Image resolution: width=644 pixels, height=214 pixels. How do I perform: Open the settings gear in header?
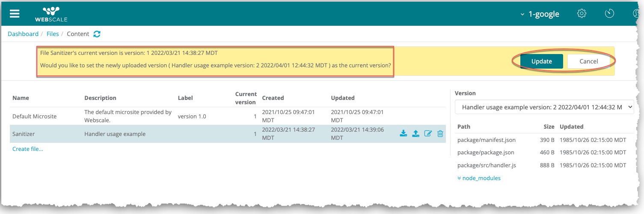pyautogui.click(x=582, y=14)
